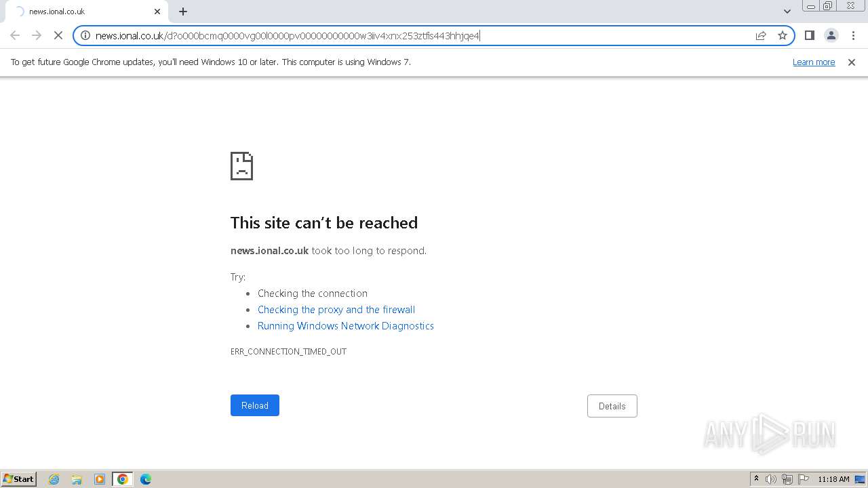Viewport: 868px width, 488px height.
Task: Open the network tray icon
Action: 787,479
